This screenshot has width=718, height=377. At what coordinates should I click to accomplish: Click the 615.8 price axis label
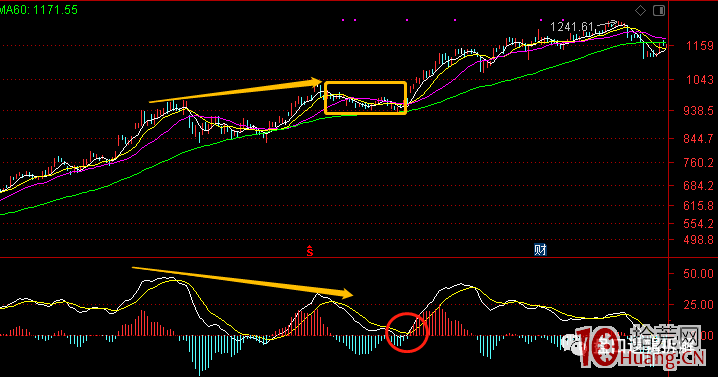click(698, 206)
